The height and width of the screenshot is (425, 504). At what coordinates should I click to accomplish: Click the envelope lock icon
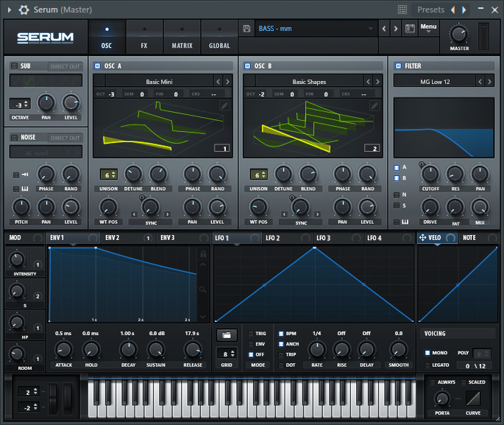203,254
